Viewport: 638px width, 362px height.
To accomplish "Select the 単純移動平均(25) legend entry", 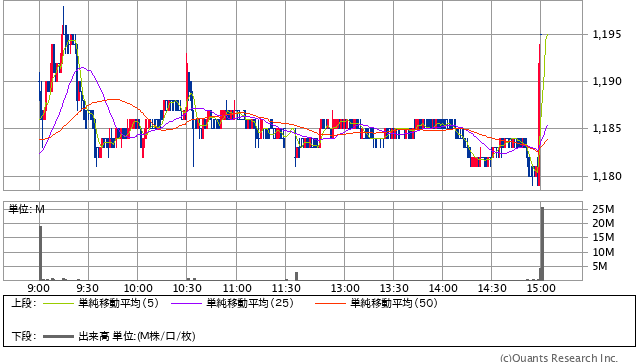I will [x=250, y=303].
